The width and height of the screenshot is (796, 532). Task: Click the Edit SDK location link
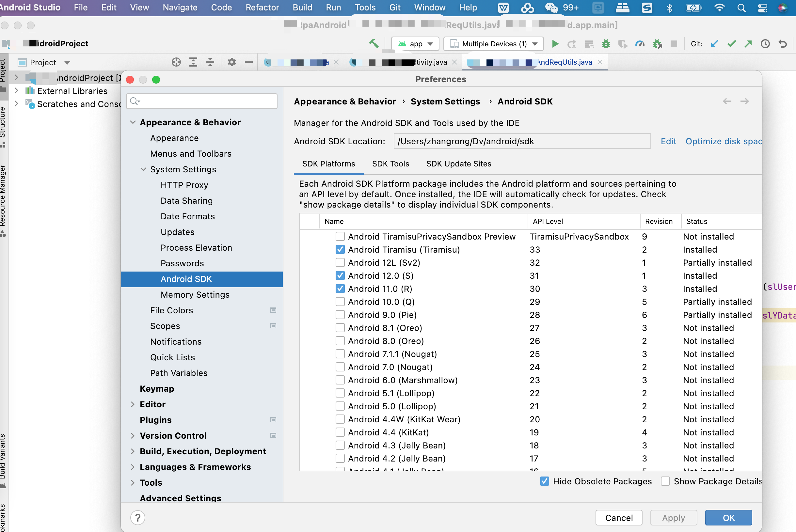(668, 141)
